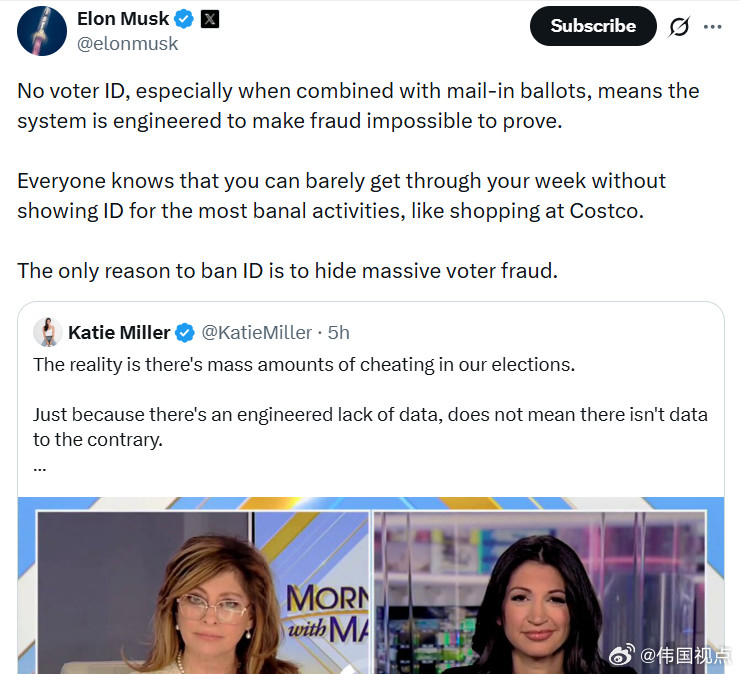Screen dimensions: 740x674
Task: Click the X affiliation badge next to Elon Musk
Action: 210,18
